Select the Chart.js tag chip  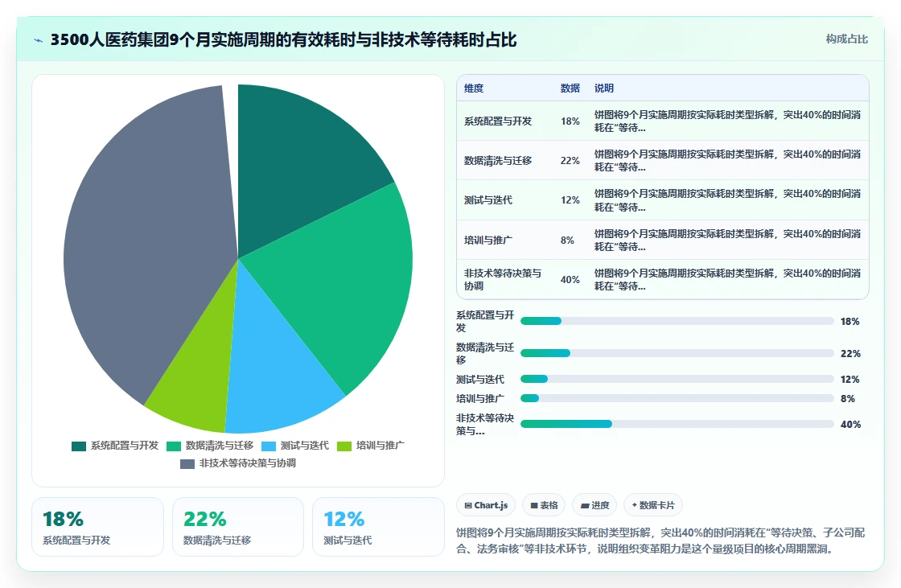(x=486, y=505)
